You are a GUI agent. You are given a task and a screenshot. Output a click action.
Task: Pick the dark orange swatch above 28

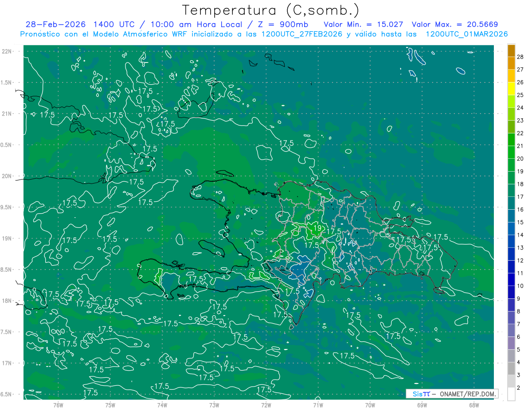click(x=511, y=51)
